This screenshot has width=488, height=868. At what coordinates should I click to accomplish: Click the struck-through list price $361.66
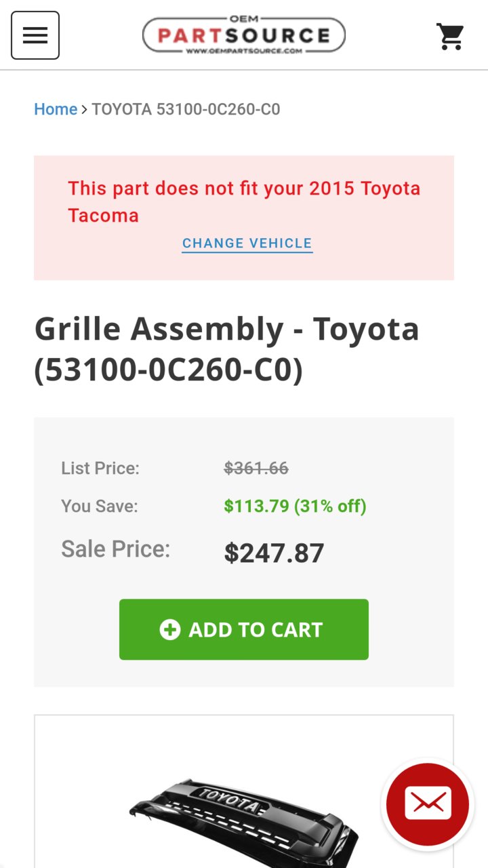coord(256,468)
